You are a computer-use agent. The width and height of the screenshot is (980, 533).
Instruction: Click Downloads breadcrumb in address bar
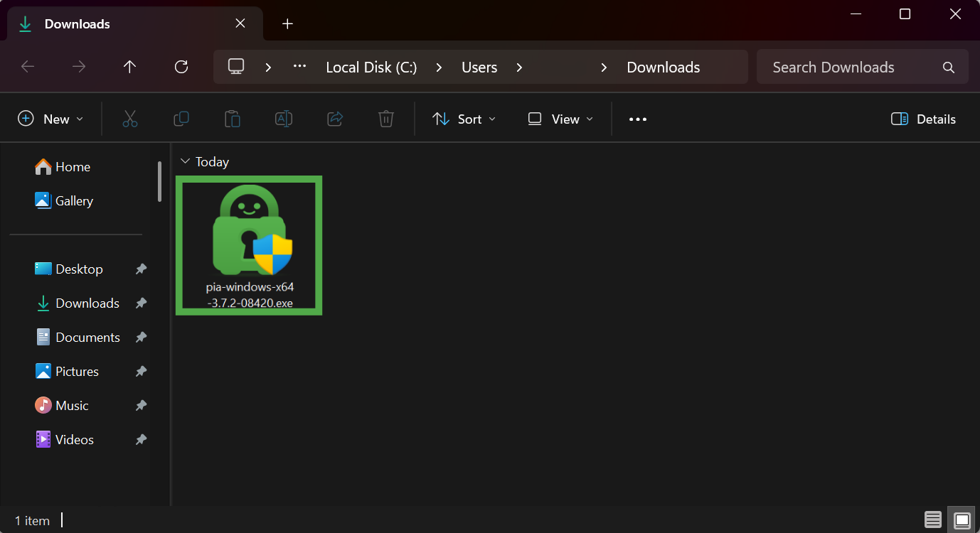pos(664,68)
